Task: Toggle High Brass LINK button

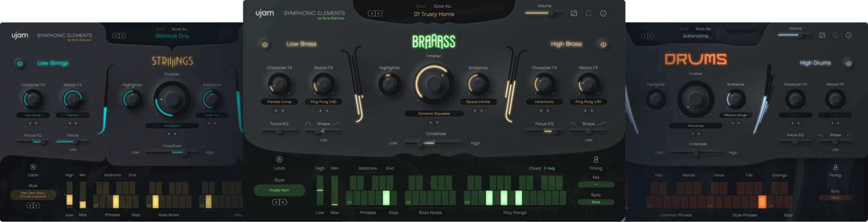Action: click(x=588, y=140)
